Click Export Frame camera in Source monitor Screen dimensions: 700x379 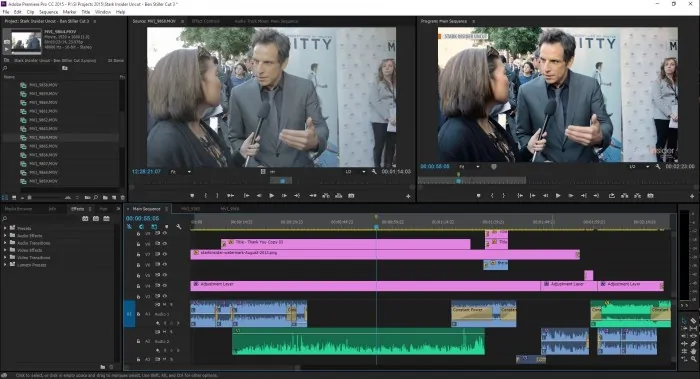[351, 196]
